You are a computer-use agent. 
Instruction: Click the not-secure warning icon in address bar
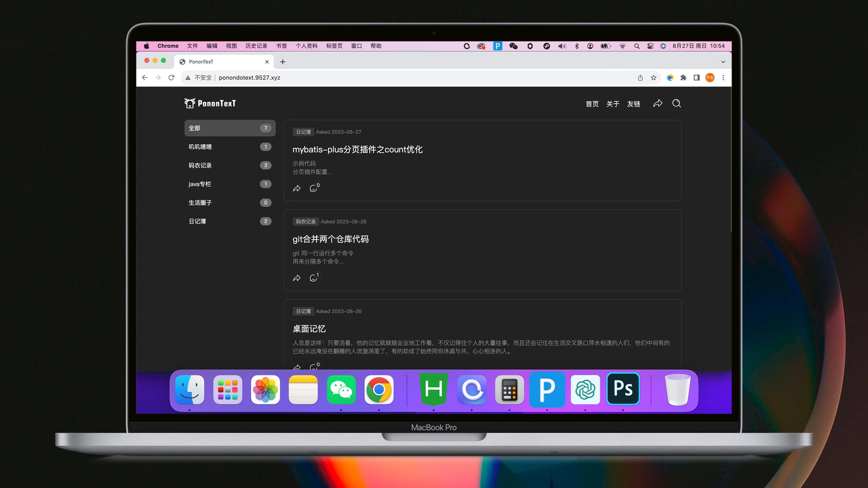pos(188,78)
